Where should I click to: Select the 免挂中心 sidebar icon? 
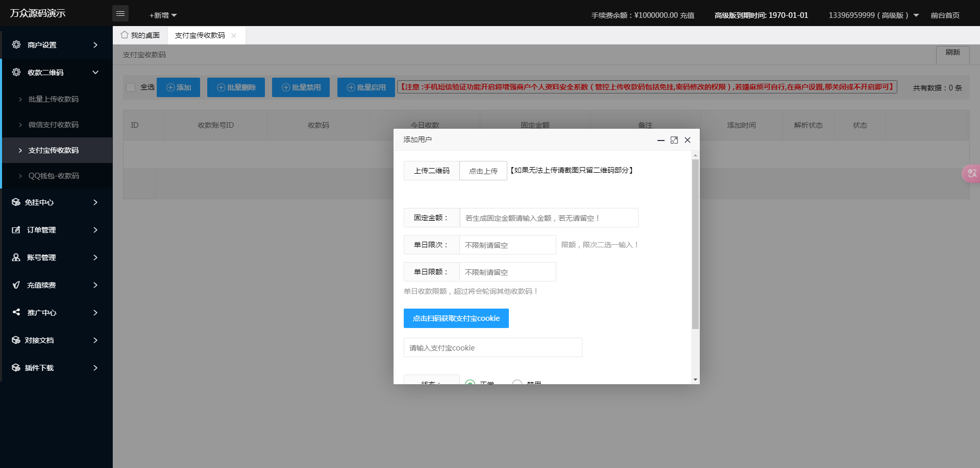pyautogui.click(x=16, y=202)
